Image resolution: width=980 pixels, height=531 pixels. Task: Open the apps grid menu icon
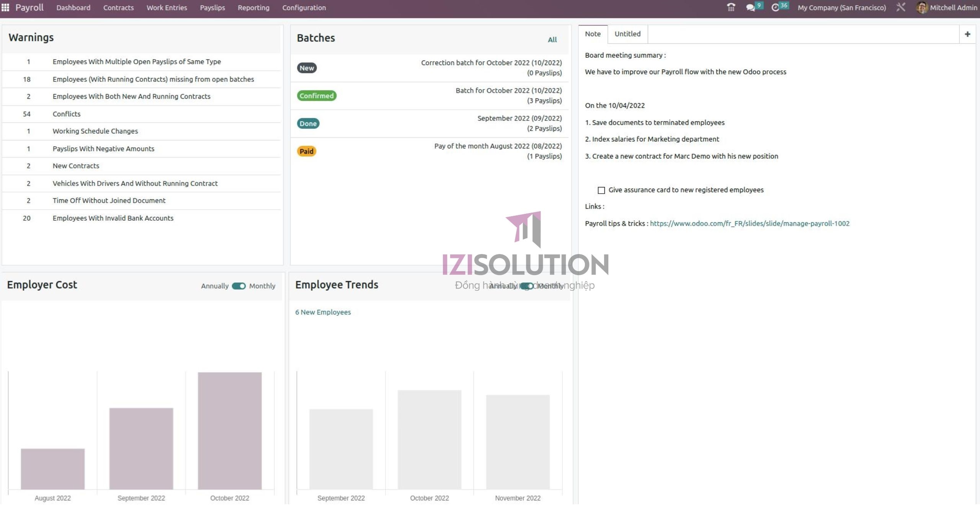tap(5, 8)
